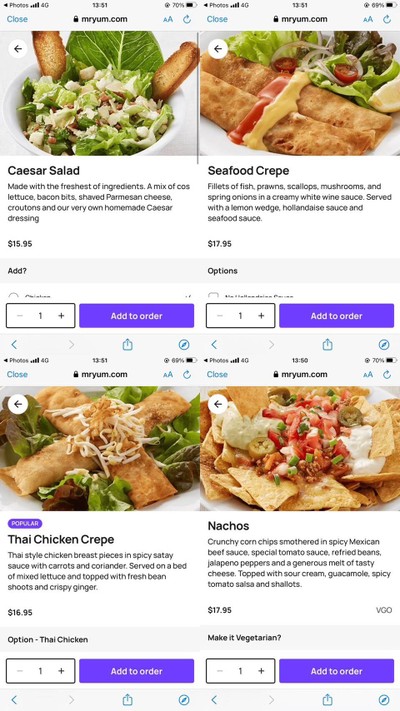
Task: Add the Seafood Crepe to order
Action: pyautogui.click(x=337, y=316)
